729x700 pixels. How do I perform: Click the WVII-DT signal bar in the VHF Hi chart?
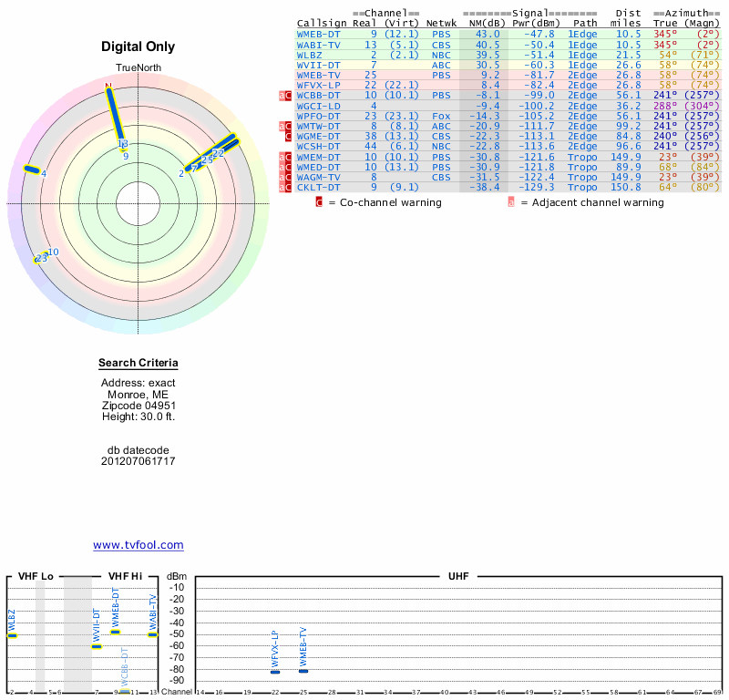(97, 646)
